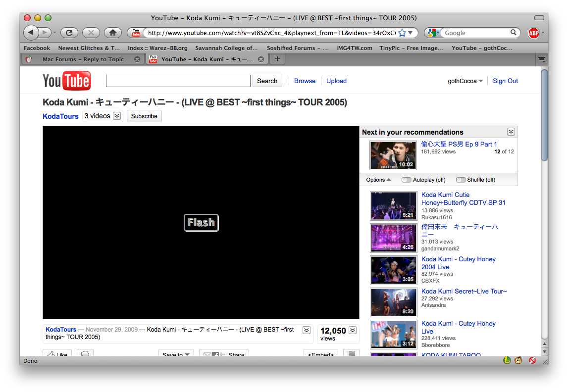Open KodaTours link in description box
Screen dimensions: 568x392
click(61, 329)
